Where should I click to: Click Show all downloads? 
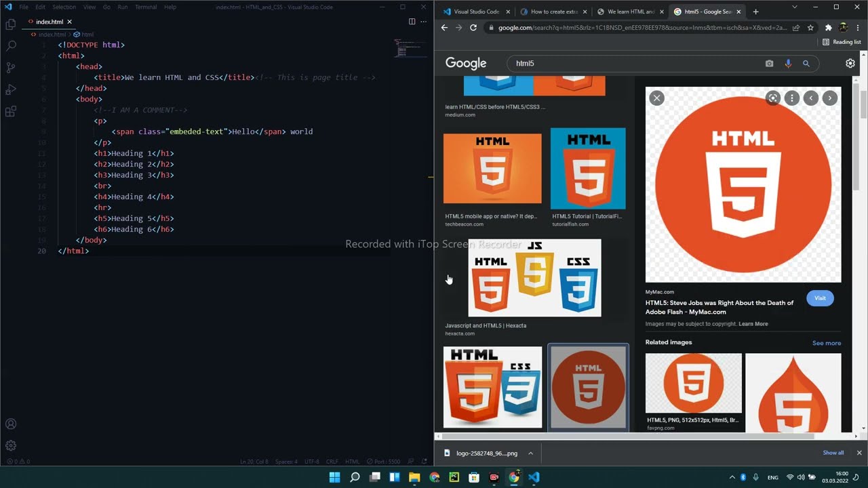coord(833,453)
